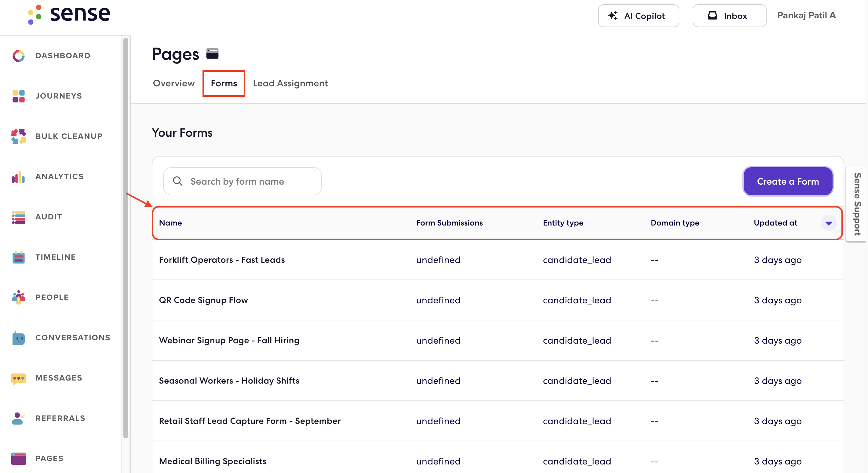Click the Inbox tray icon
The image size is (868, 473).
tap(712, 16)
